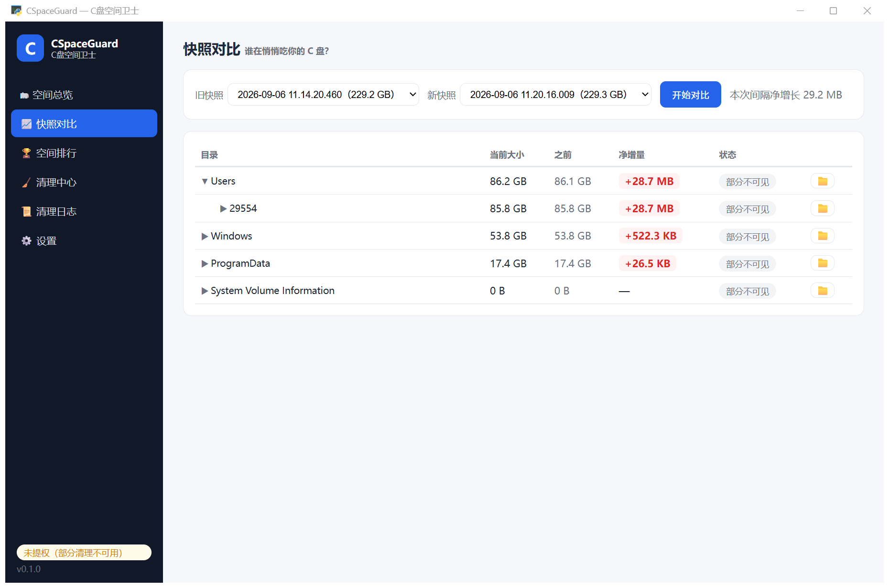
Task: Click the 本次间隔净增长 29.2 MB text
Action: click(786, 95)
